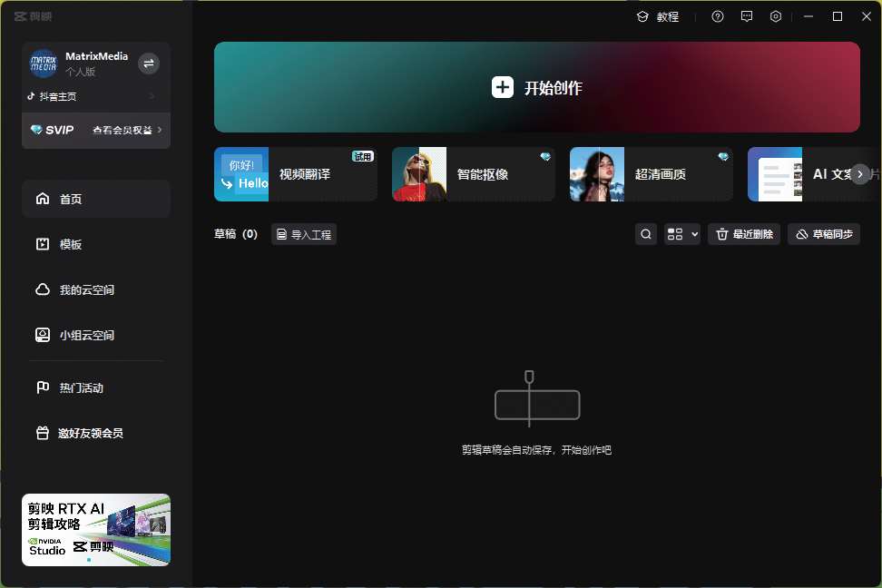Open the 智能抠像 smart cutout card
Screen dimensions: 882x588
coord(474,174)
